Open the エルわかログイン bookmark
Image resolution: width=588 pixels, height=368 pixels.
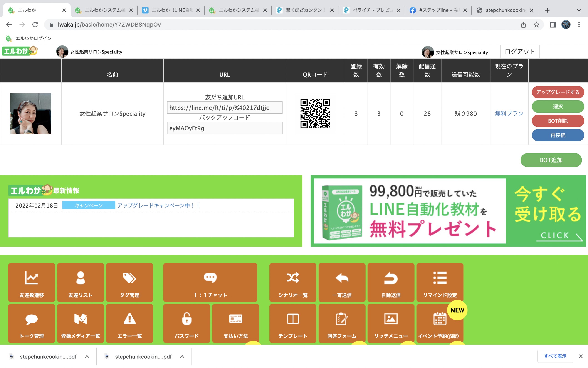pos(29,38)
